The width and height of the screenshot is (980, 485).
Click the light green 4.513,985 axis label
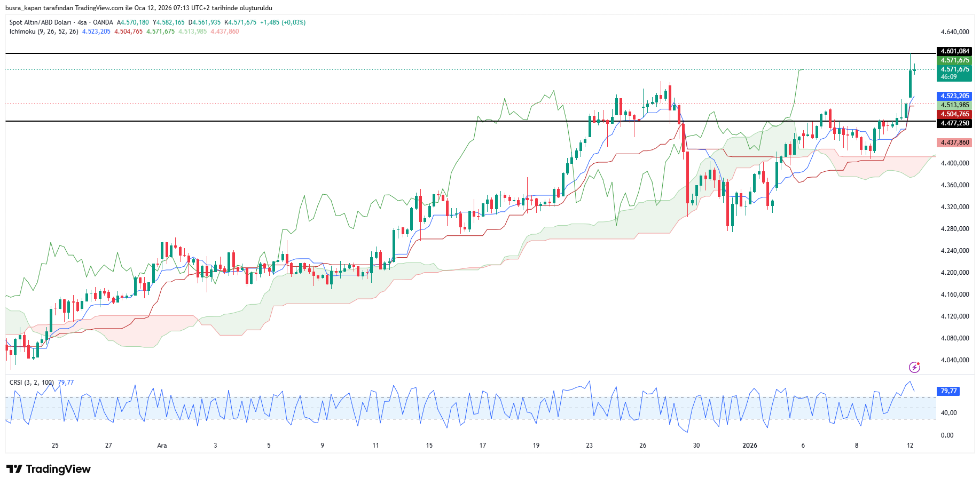point(954,105)
